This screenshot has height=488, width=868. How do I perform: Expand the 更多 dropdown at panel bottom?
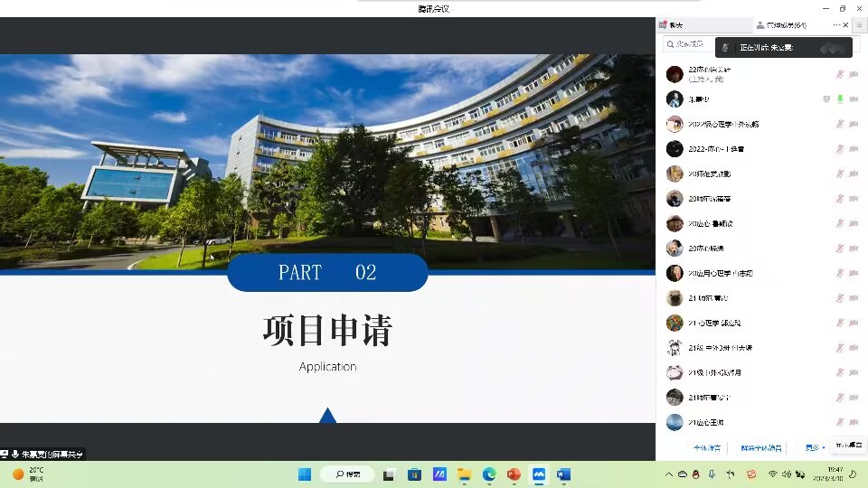click(815, 447)
